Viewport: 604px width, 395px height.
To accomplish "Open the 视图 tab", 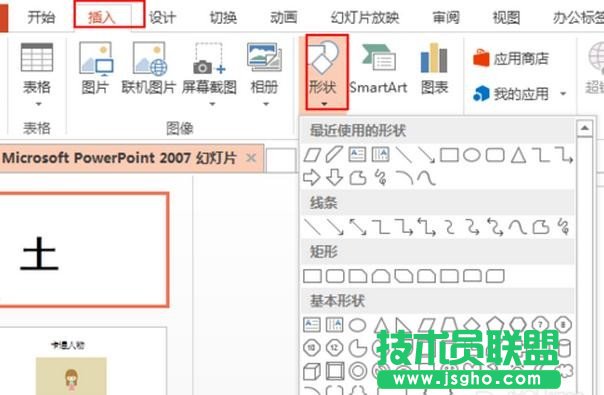I will 506,17.
